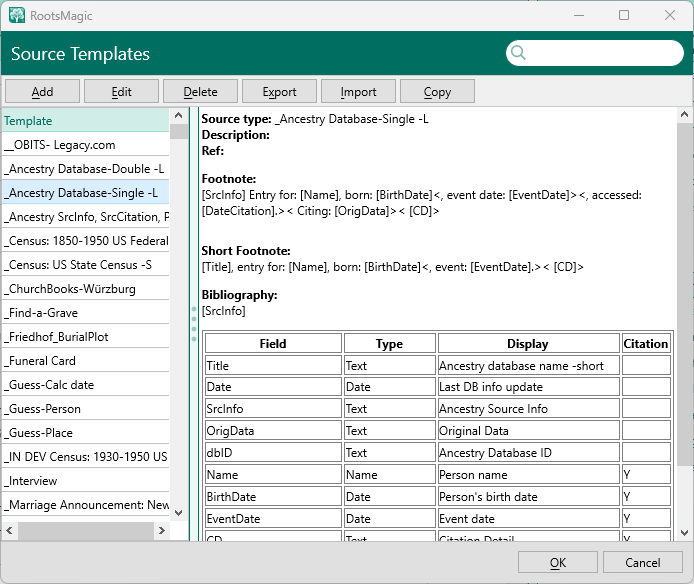The height and width of the screenshot is (584, 694).
Task: Delete the selected source template
Action: point(200,92)
